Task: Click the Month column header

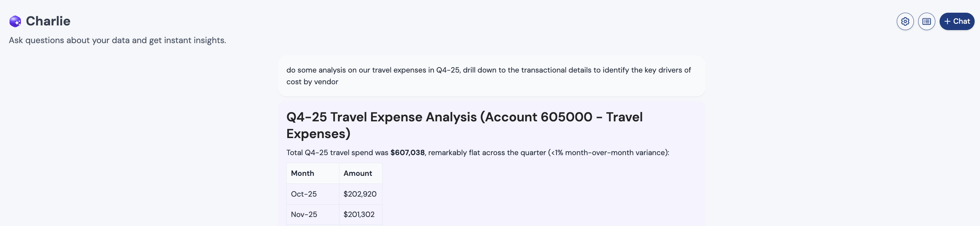Action: point(302,173)
